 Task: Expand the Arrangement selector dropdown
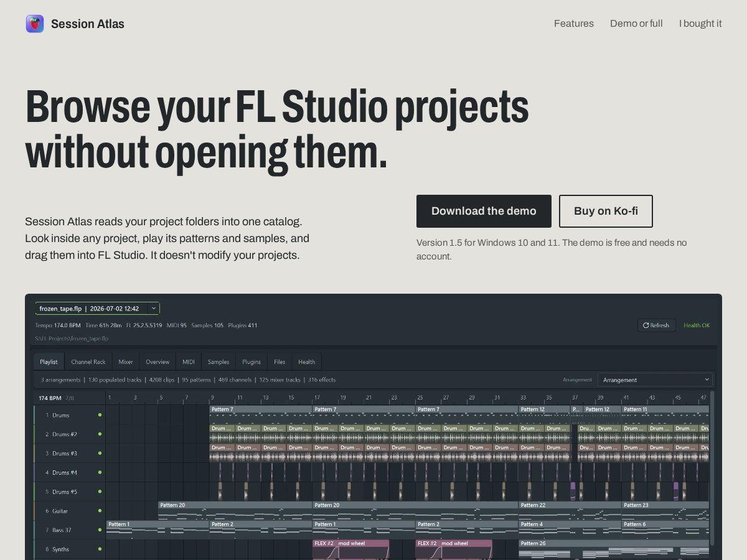pyautogui.click(x=655, y=380)
